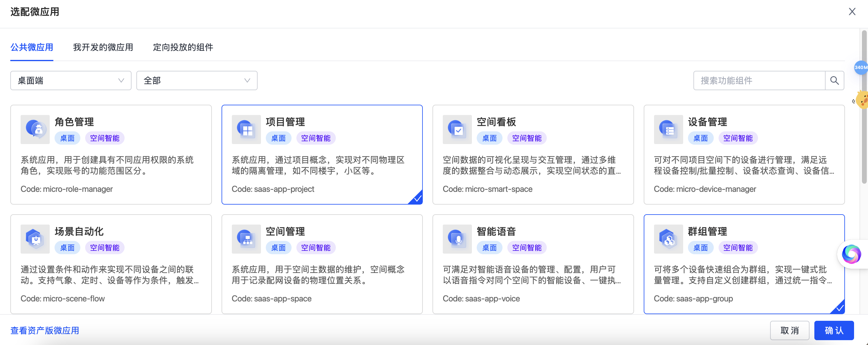Open the 定向投放的组件 tab
The height and width of the screenshot is (345, 868).
click(x=183, y=48)
